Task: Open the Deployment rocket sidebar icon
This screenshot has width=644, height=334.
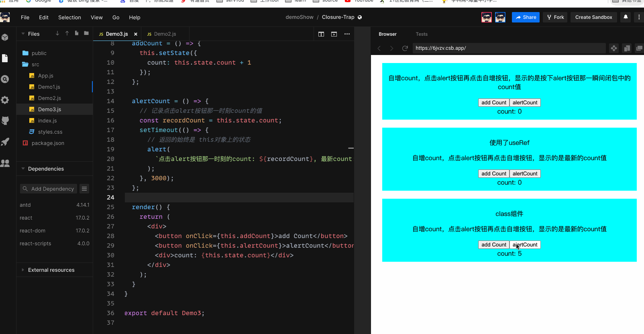Action: tap(5, 142)
